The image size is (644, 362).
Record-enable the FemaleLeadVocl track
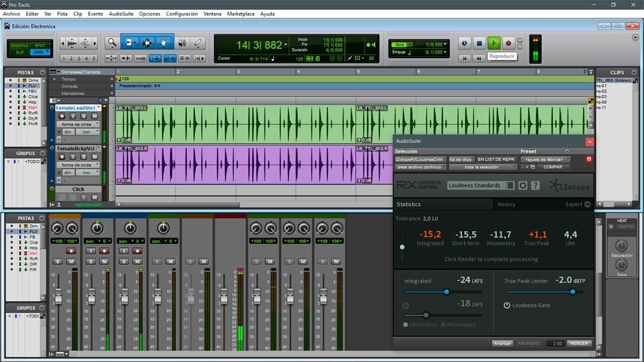(x=62, y=116)
